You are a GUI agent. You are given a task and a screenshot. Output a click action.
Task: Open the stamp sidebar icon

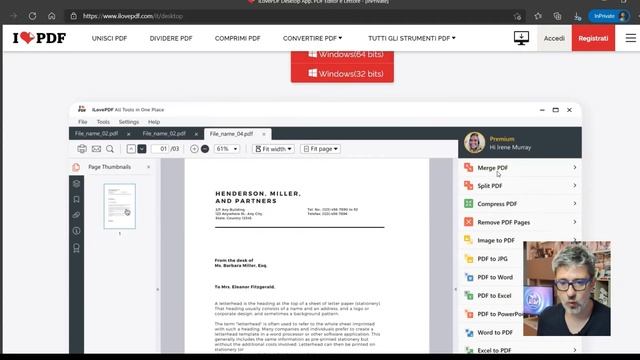(x=76, y=248)
